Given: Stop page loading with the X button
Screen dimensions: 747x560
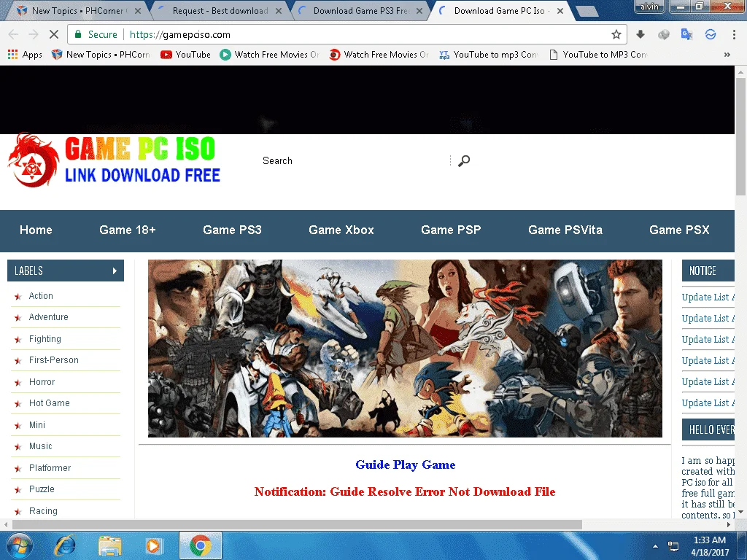Looking at the screenshot, I should click(x=54, y=34).
